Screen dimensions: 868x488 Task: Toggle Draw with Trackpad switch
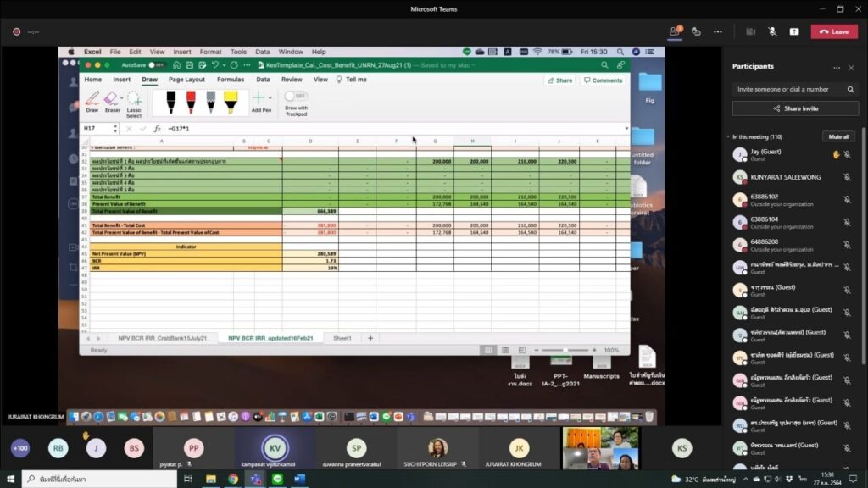[295, 97]
